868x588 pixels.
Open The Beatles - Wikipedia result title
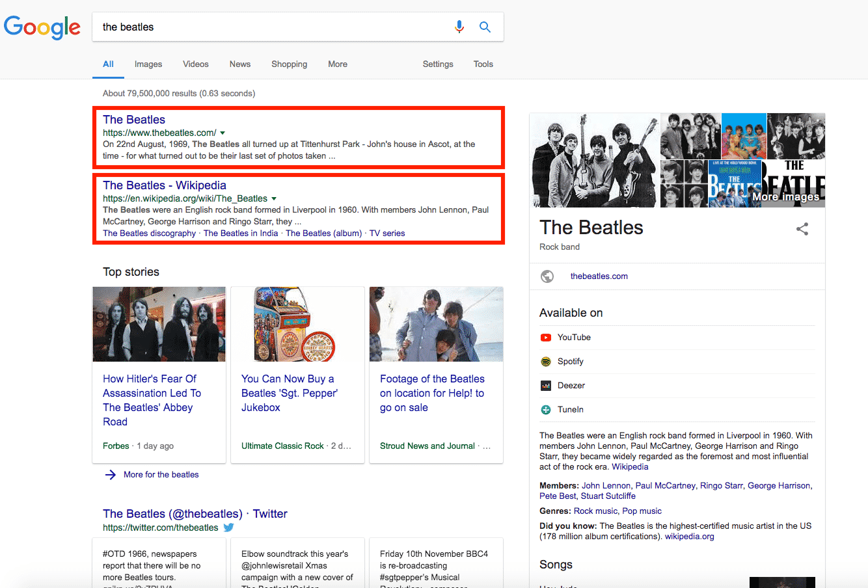[165, 185]
